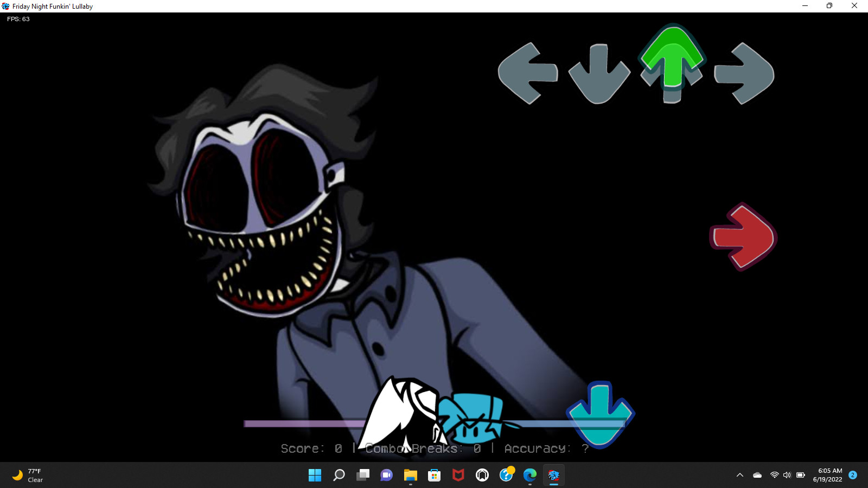Click the battery status indicator

click(800, 476)
